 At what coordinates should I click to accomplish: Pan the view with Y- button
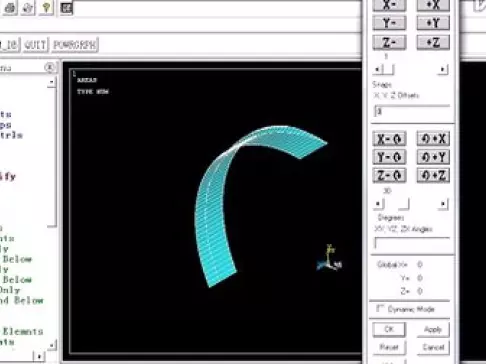pyautogui.click(x=389, y=23)
